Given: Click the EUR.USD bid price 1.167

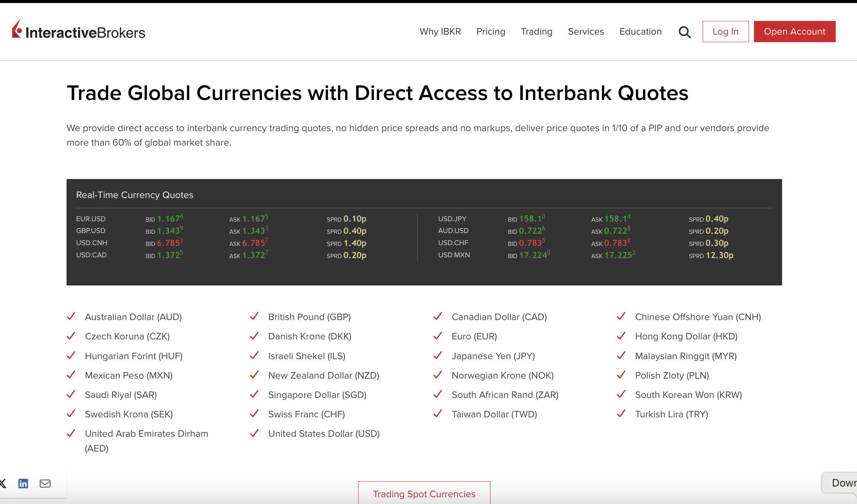Looking at the screenshot, I should coord(170,219).
